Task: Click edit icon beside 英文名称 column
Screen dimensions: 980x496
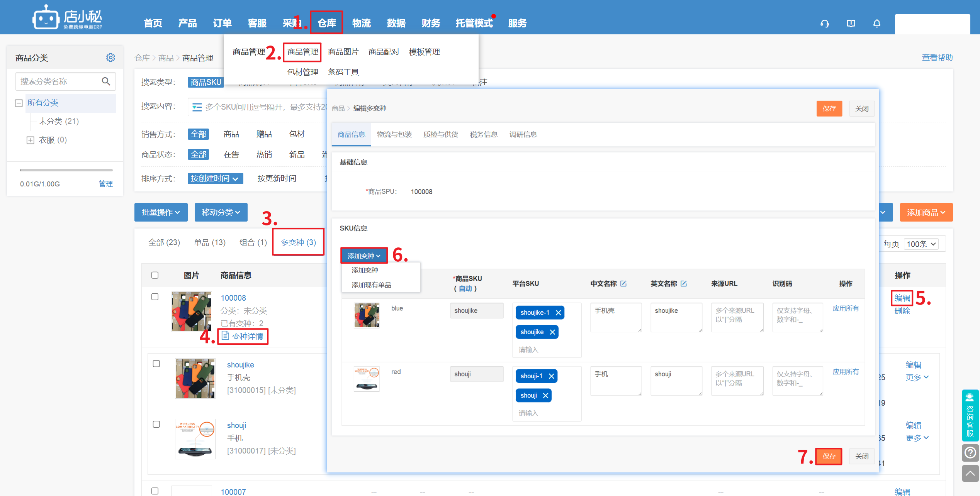Action: (684, 284)
